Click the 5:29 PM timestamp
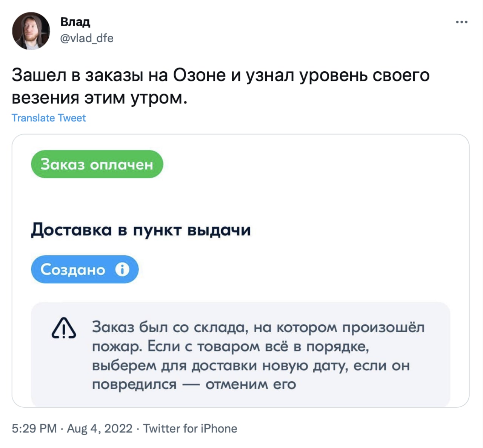Image resolution: width=483 pixels, height=448 pixels. click(34, 428)
